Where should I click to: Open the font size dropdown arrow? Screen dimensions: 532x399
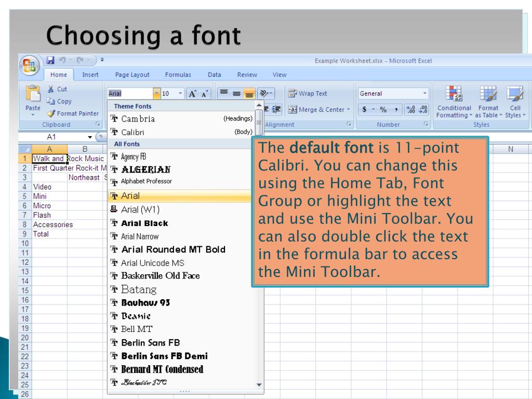180,94
